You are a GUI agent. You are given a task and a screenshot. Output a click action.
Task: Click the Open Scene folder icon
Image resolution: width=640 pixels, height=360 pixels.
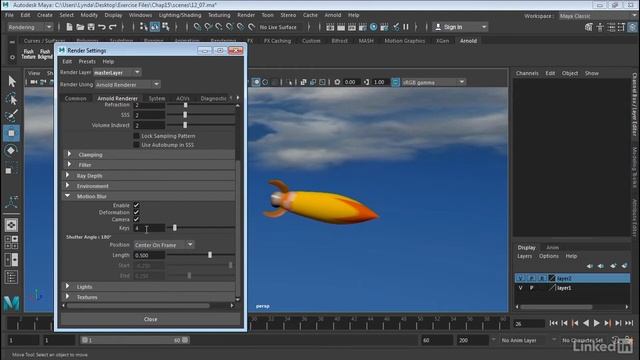pos(80,27)
